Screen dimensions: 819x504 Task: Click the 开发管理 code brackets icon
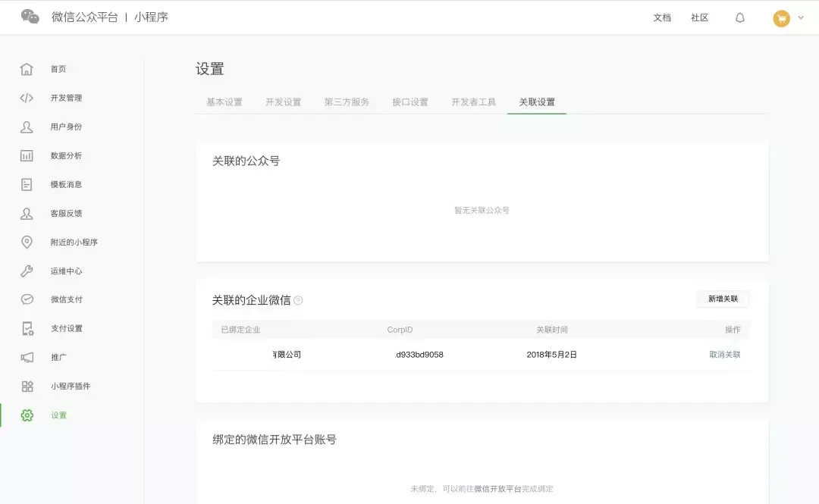pos(27,98)
